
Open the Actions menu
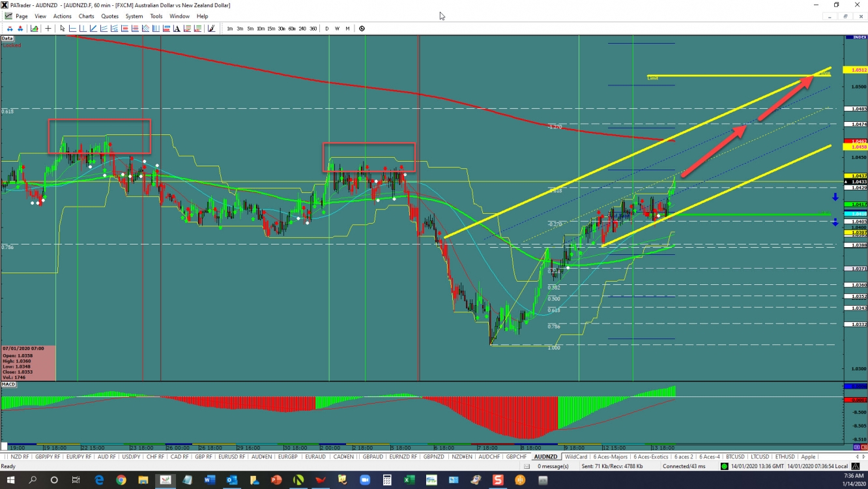click(63, 16)
